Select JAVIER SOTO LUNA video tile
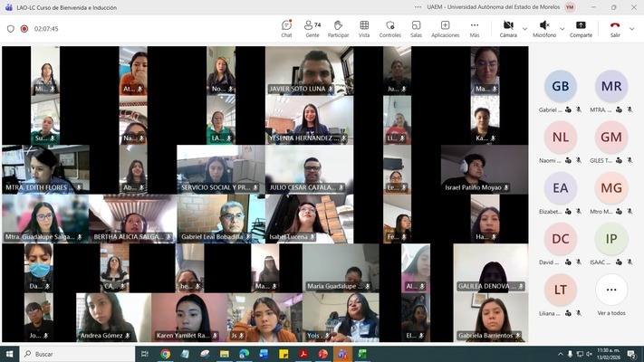The height and width of the screenshot is (362, 644). tap(309, 71)
